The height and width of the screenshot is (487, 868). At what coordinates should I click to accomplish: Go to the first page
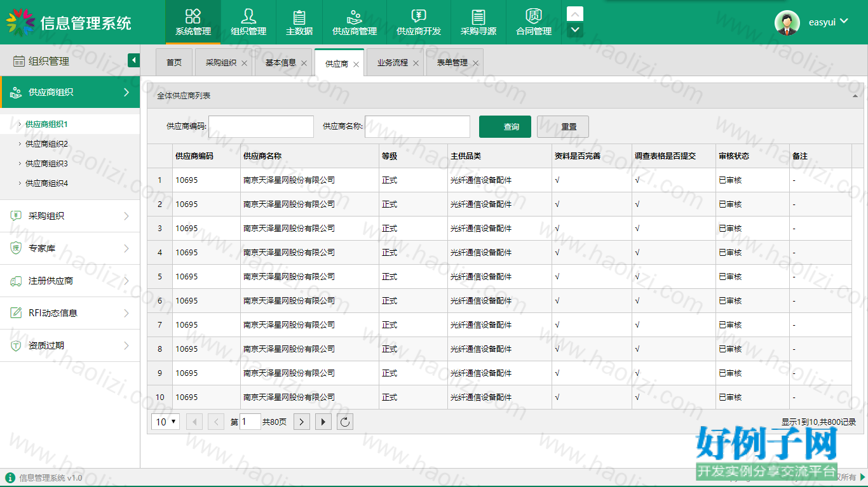[194, 422]
